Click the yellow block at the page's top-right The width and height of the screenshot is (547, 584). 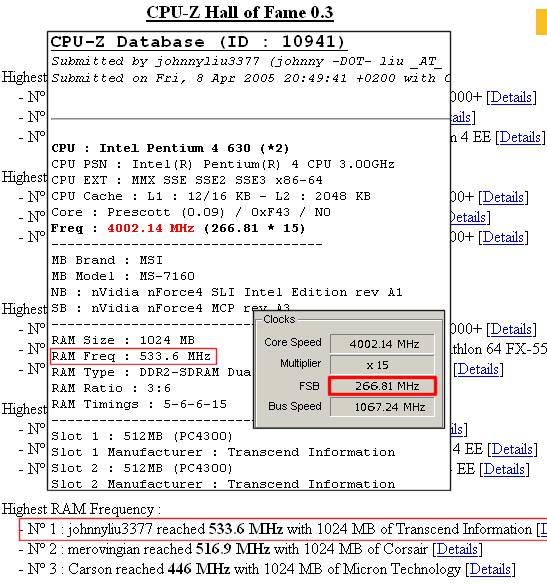tap(541, 22)
